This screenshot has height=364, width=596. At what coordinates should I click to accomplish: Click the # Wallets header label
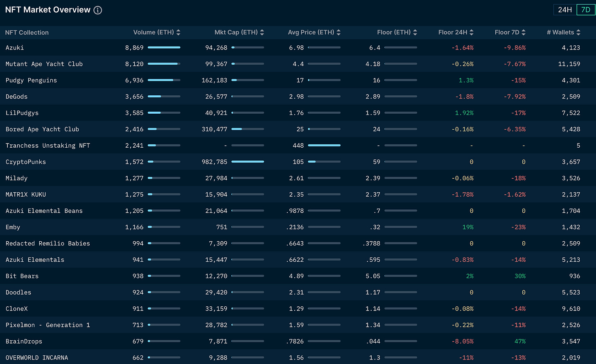click(x=560, y=32)
